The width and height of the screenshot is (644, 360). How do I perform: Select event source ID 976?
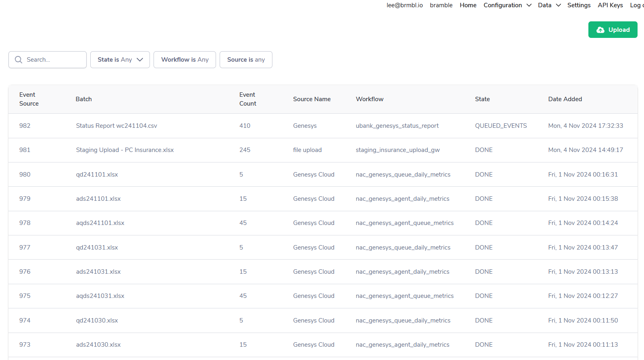coord(25,272)
